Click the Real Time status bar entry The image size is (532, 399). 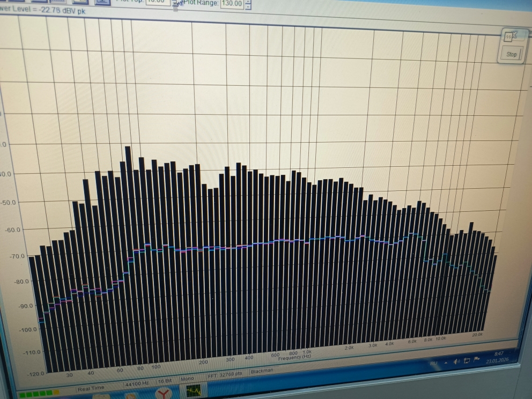tap(91, 388)
